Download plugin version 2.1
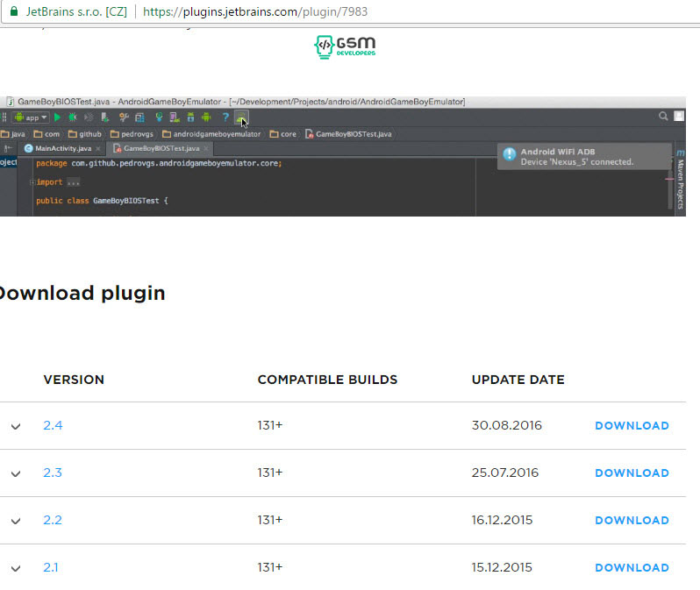The image size is (700, 590). 632,567
